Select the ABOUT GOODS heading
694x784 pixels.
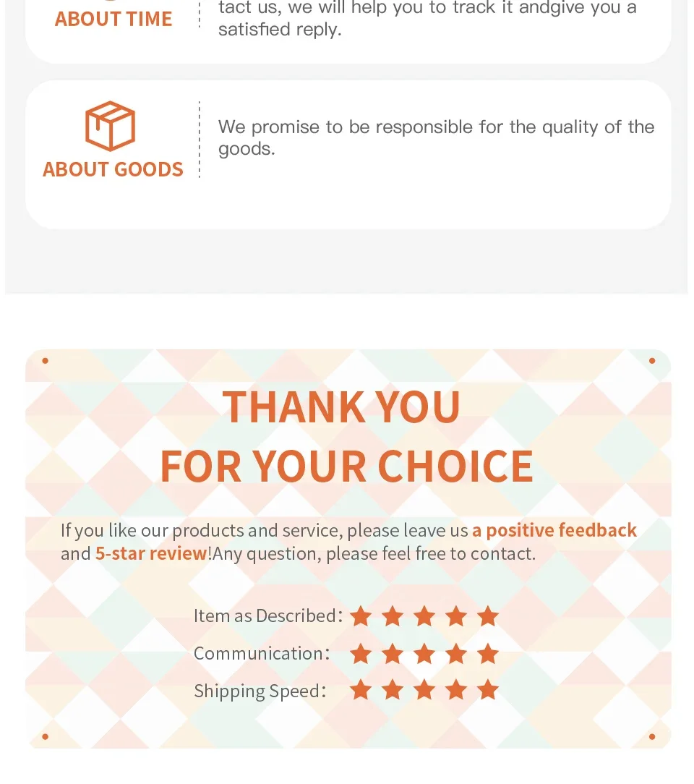tap(113, 169)
